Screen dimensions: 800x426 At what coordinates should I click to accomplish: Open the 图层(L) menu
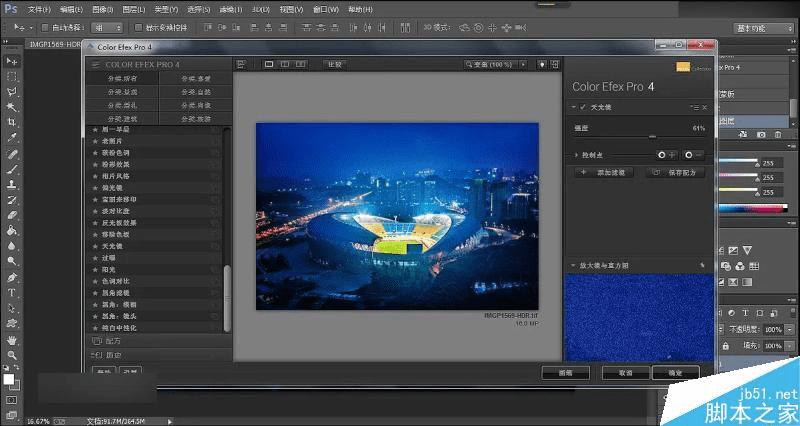[134, 9]
